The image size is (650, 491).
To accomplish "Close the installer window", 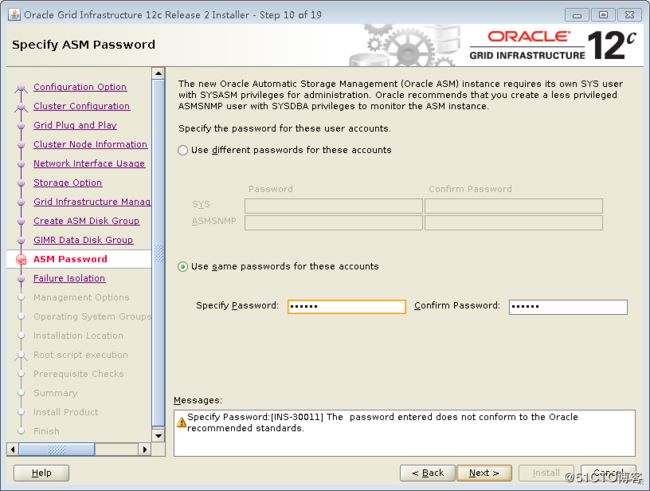I will 630,15.
